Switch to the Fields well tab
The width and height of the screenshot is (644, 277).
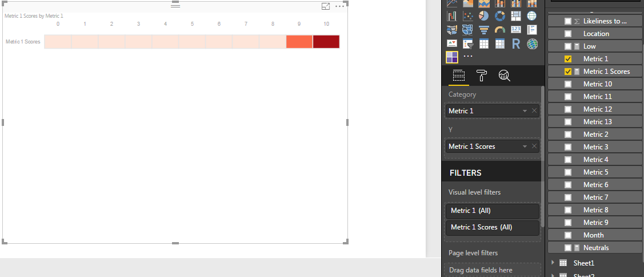point(458,76)
